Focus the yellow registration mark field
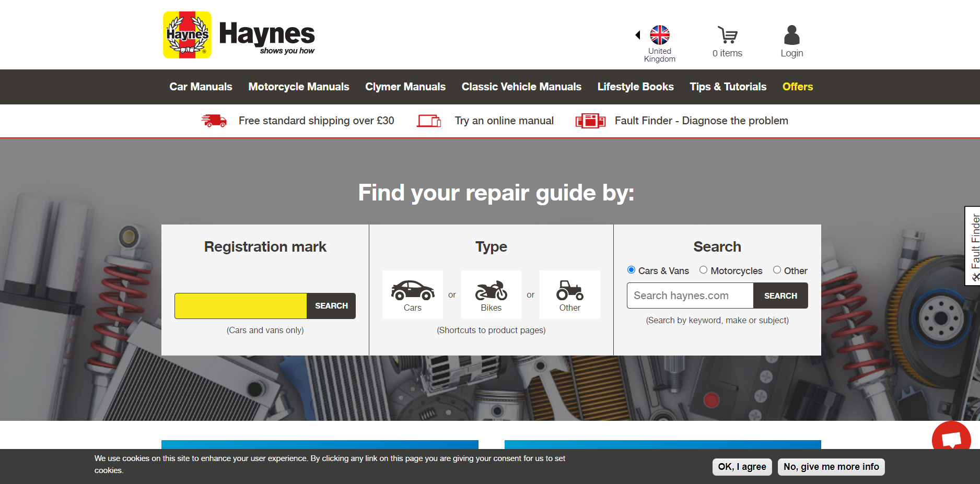This screenshot has width=980, height=484. (241, 306)
